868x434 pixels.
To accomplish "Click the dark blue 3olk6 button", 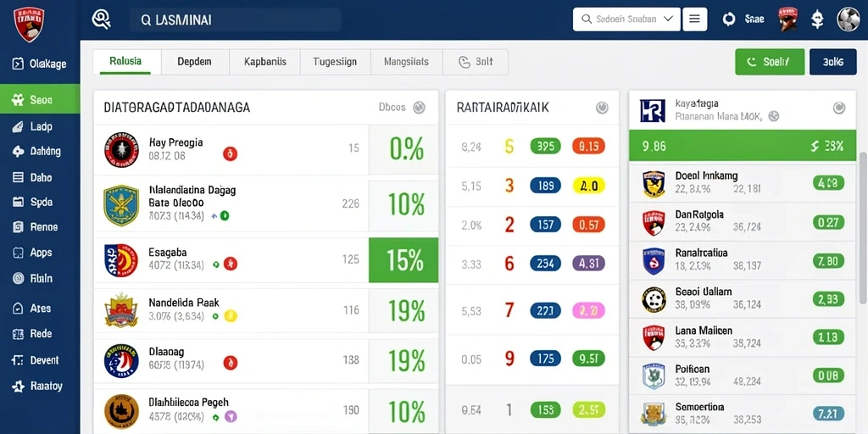I will click(832, 62).
